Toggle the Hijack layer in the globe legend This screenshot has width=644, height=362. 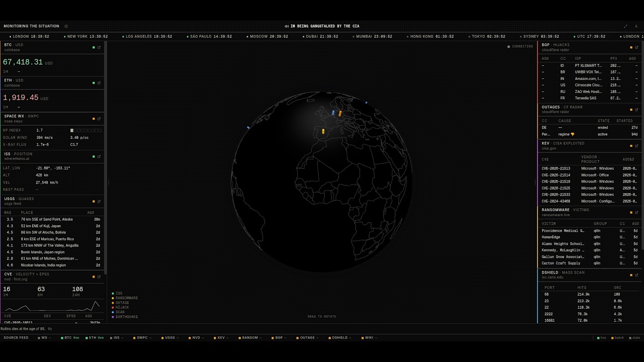pos(121,307)
